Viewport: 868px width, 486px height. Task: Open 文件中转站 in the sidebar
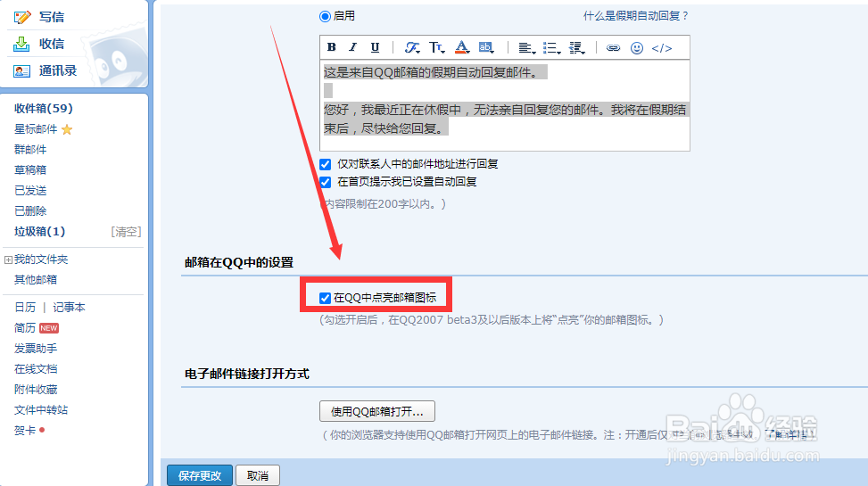click(x=41, y=409)
